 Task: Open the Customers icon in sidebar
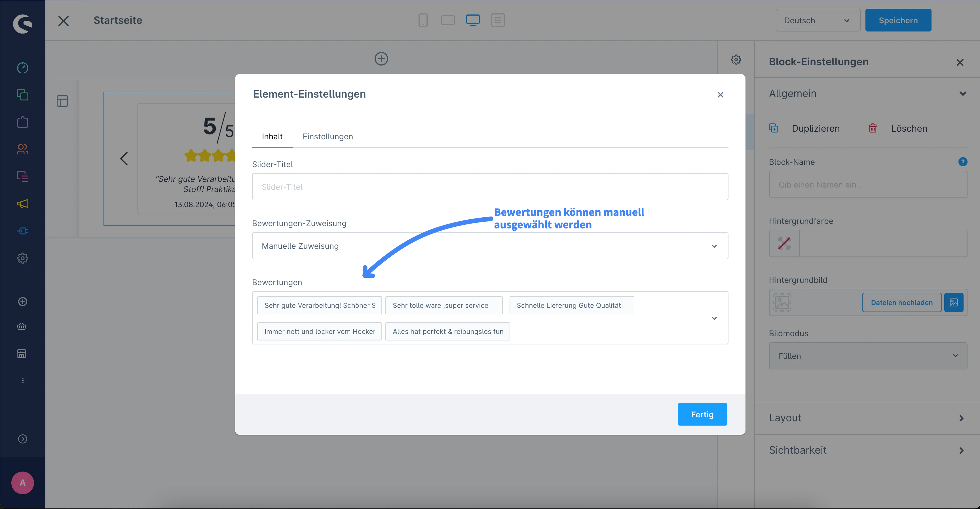pyautogui.click(x=22, y=149)
